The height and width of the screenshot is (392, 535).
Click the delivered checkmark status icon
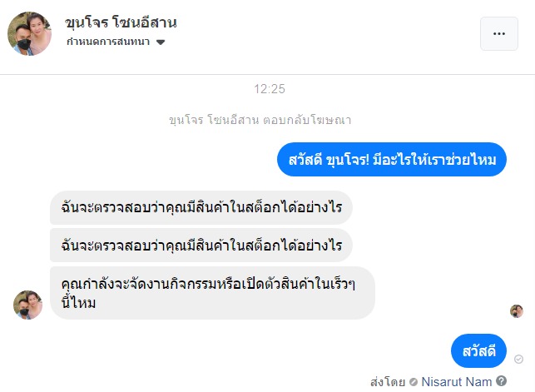(x=519, y=360)
